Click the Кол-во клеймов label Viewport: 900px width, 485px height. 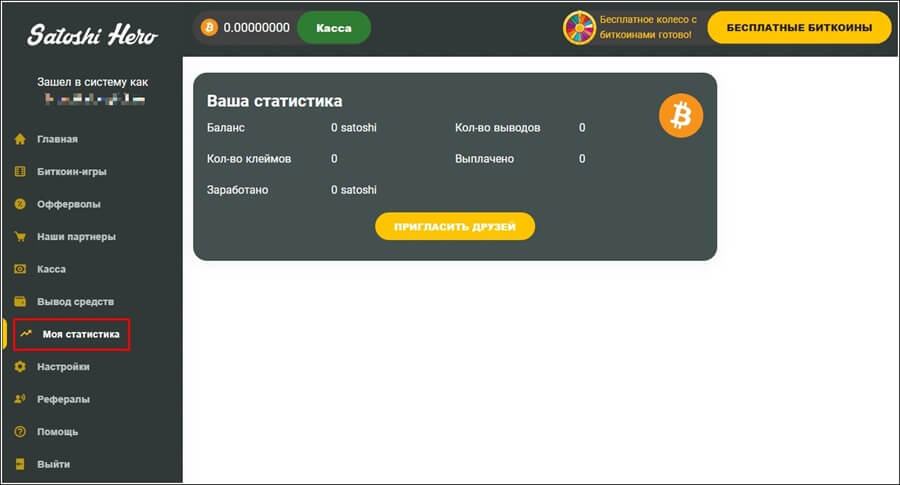[x=249, y=158]
